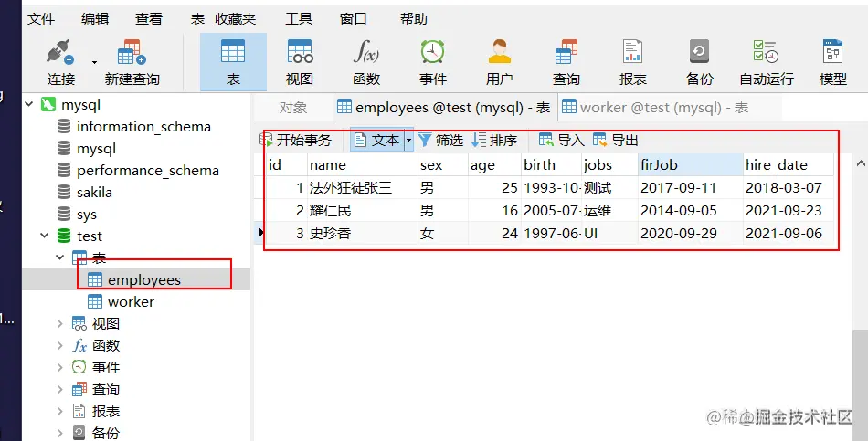This screenshot has height=441, width=868.
Task: Expand the 备份 node in the tree
Action: (59, 433)
